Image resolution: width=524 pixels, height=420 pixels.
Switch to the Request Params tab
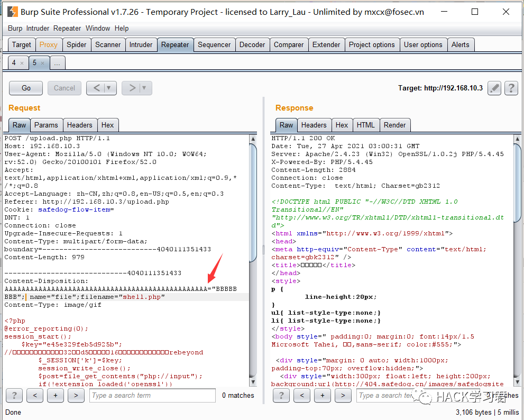tap(46, 125)
